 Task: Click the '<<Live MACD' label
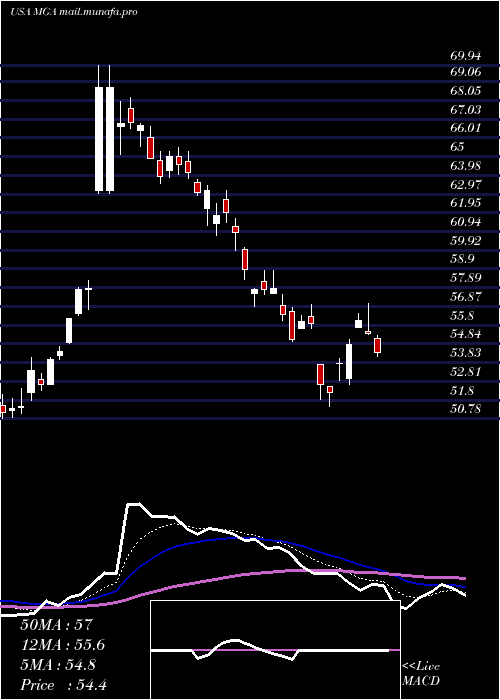(421, 674)
